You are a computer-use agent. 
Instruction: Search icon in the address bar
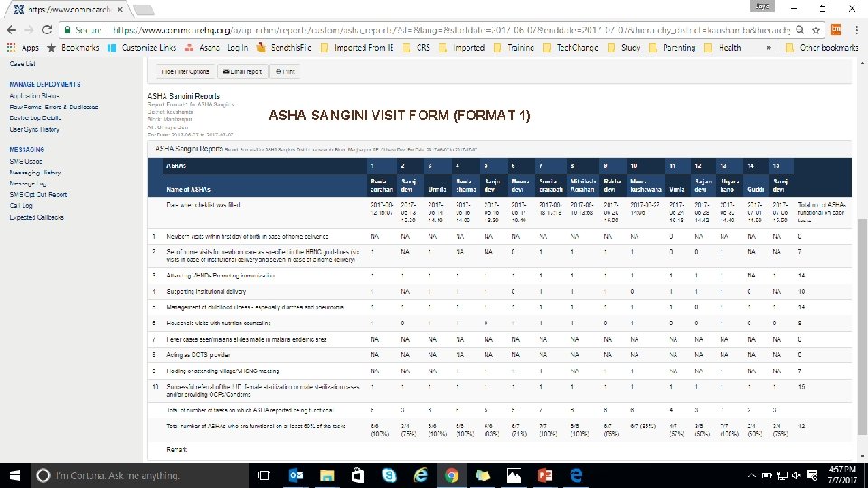click(x=800, y=30)
